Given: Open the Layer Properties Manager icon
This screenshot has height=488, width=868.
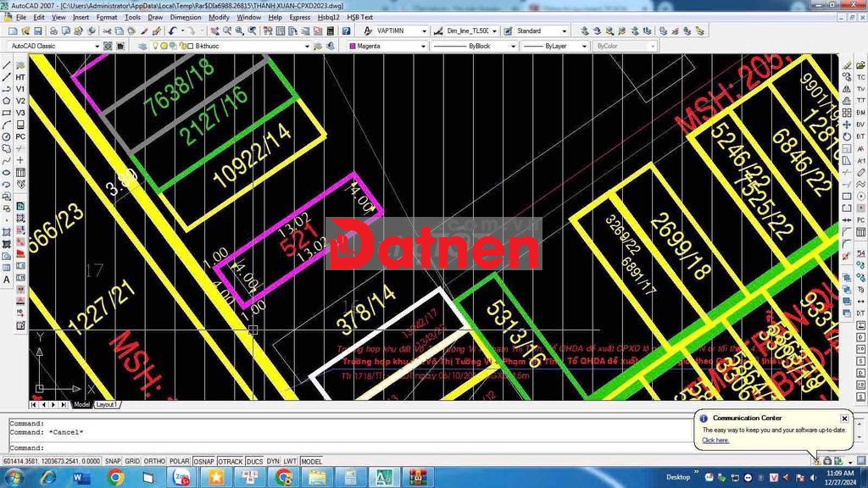Looking at the screenshot, I should pyautogui.click(x=142, y=47).
